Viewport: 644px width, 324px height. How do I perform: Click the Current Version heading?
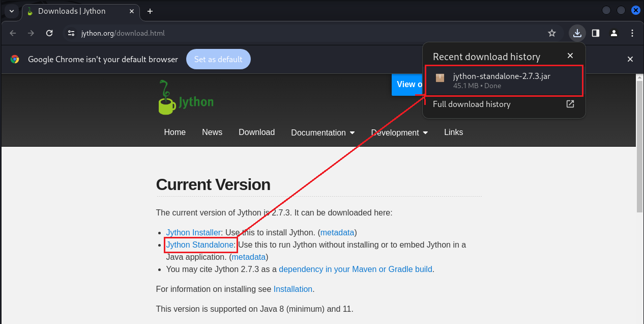(213, 184)
